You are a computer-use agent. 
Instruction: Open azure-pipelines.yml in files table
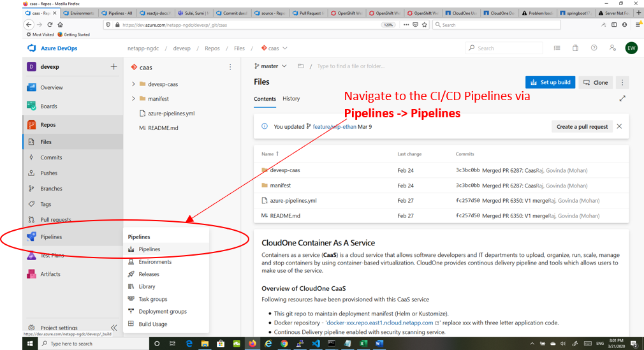click(293, 200)
